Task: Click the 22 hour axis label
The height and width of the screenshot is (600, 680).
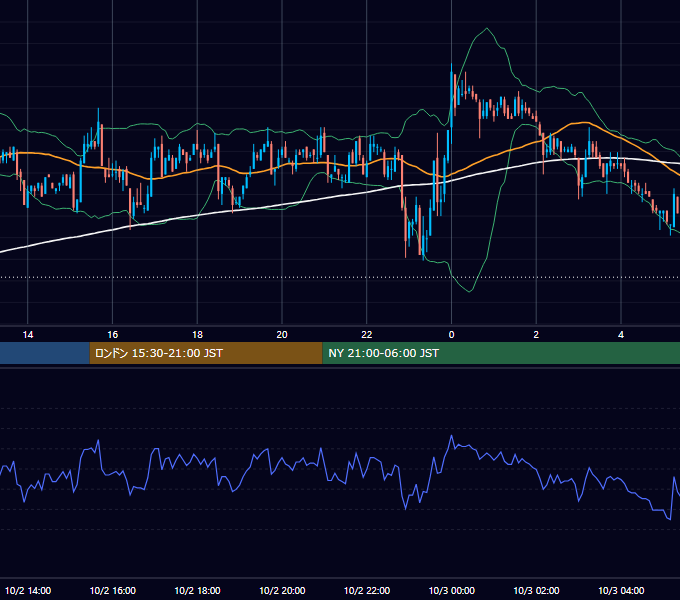Action: pos(367,335)
